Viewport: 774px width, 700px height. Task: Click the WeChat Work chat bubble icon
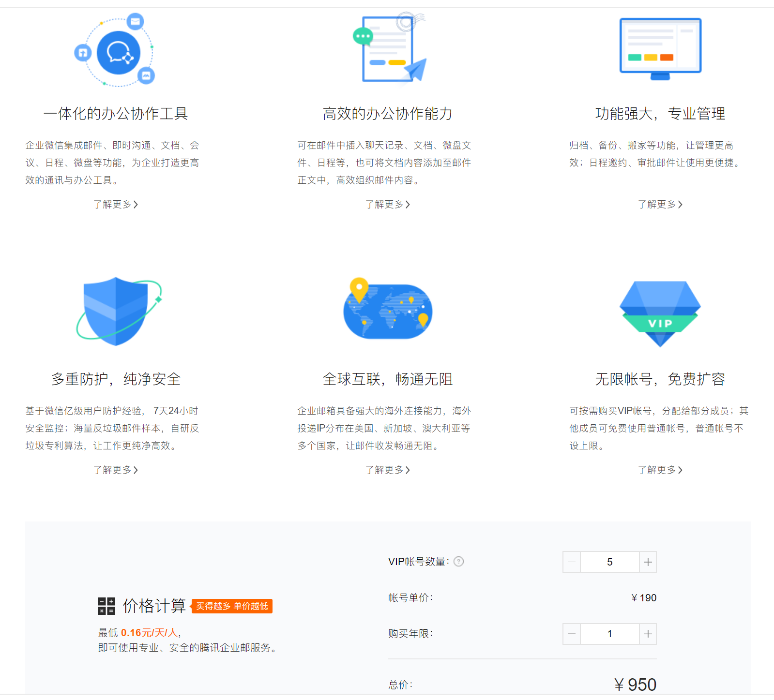click(118, 52)
